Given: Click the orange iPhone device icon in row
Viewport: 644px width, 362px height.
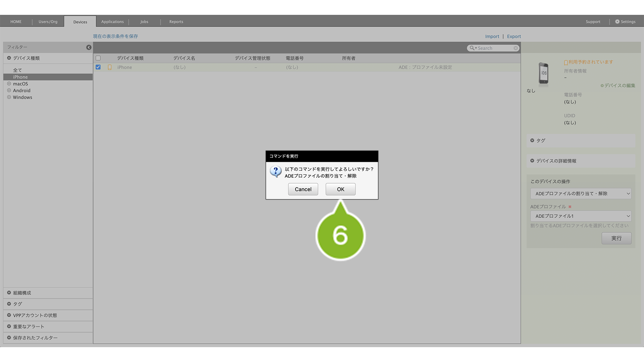Looking at the screenshot, I should pos(110,67).
